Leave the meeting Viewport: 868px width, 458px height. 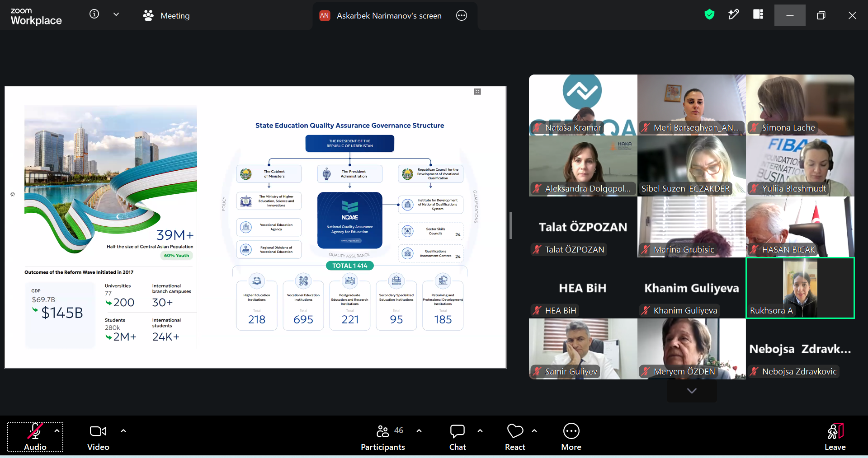835,437
